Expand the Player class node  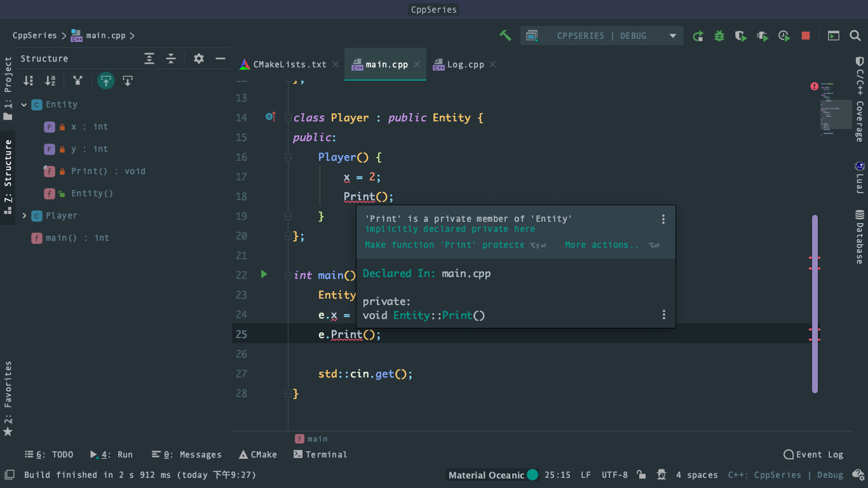24,216
